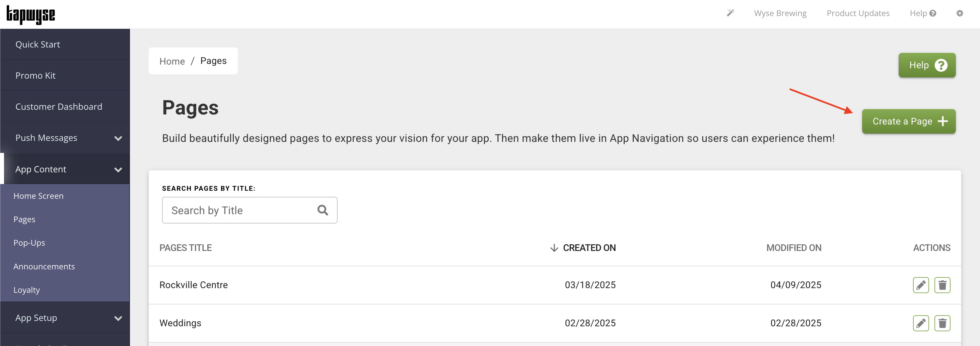Screen dimensions: 980x346
Task: Click the Tapwyse logo
Action: click(31, 15)
